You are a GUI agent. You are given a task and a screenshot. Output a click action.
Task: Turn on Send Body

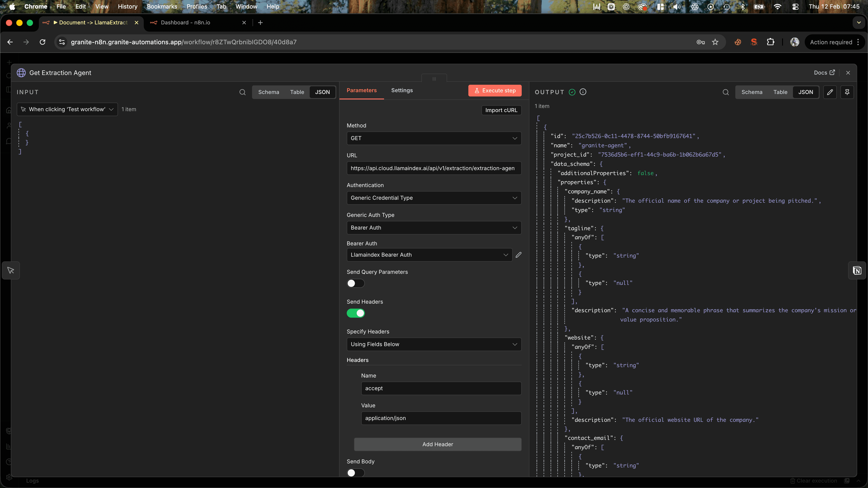coord(355,473)
